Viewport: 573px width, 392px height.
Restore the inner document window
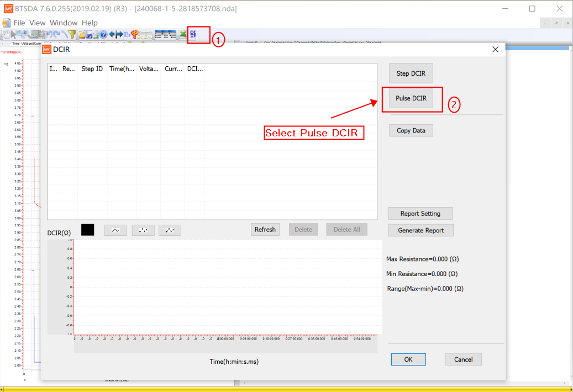[x=556, y=23]
